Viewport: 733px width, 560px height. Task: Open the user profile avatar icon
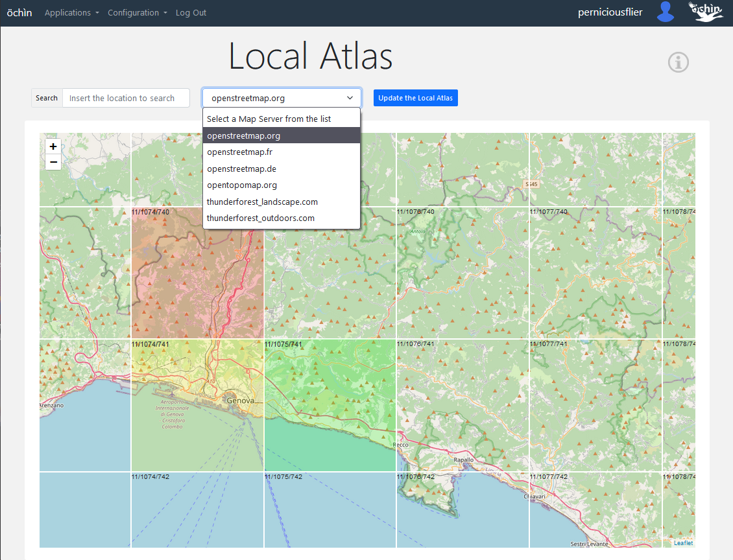[666, 12]
